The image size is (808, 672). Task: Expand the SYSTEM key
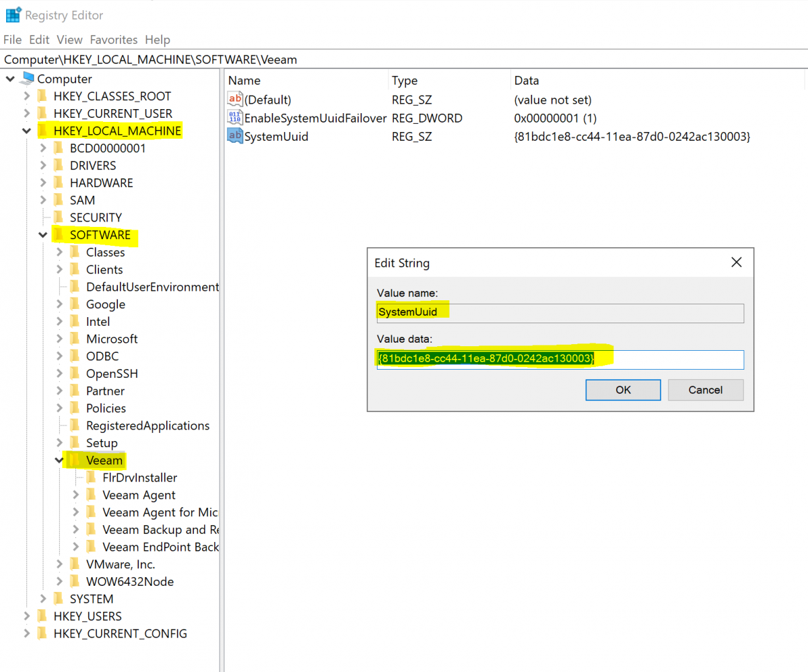coord(42,599)
